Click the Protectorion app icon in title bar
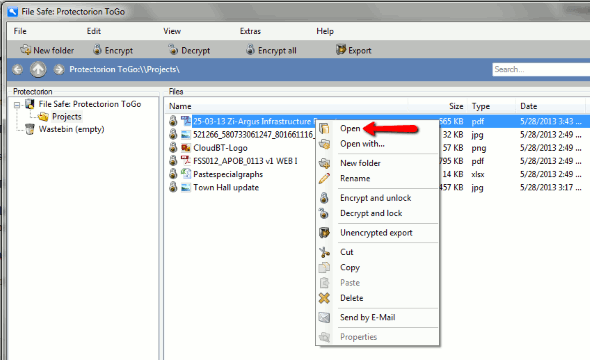 [12, 12]
